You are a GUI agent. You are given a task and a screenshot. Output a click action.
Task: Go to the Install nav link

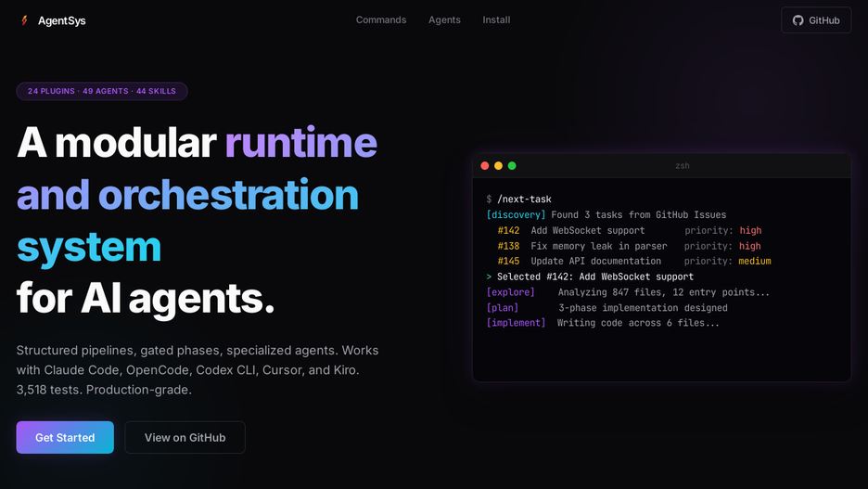click(496, 19)
